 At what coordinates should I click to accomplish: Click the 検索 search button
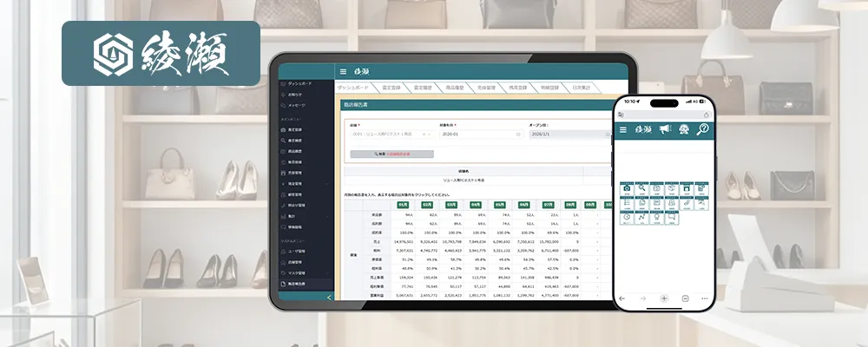391,154
